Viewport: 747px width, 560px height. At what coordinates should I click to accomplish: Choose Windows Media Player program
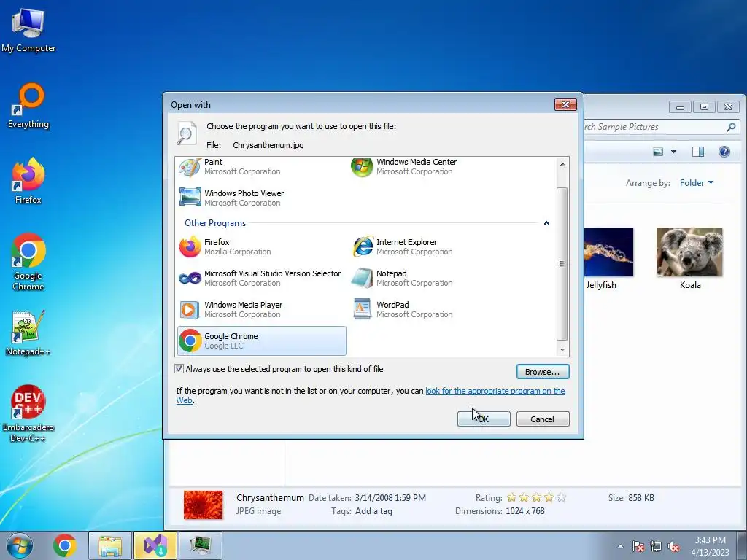pyautogui.click(x=261, y=309)
